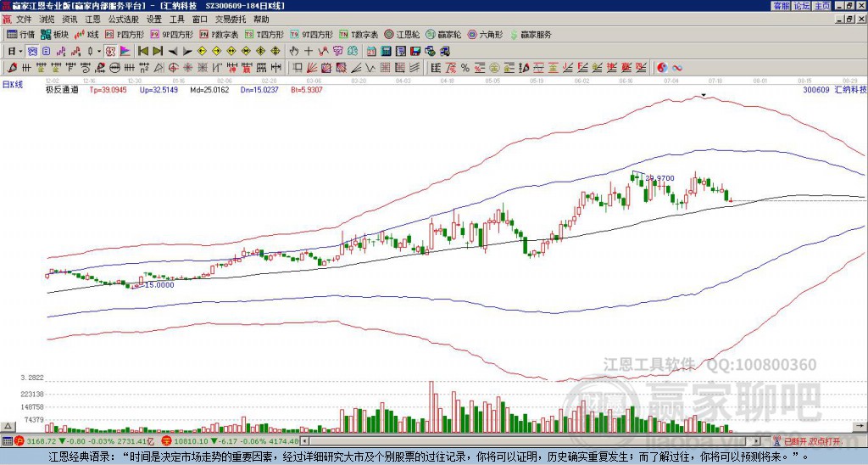Select the hand pan tool
This screenshot has height=465, width=868.
(293, 52)
